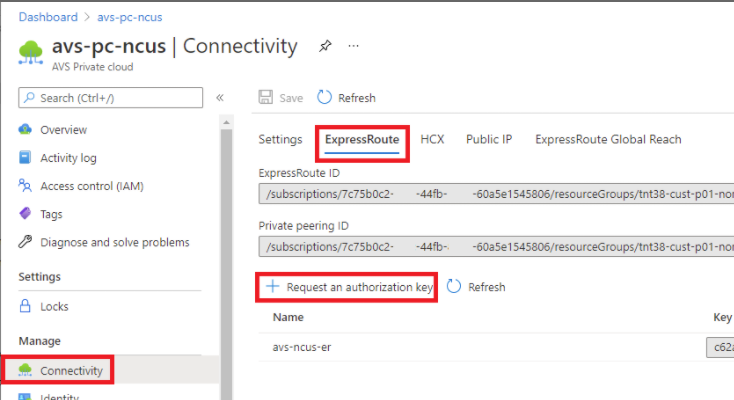
Task: Click the Save disk icon
Action: click(x=266, y=97)
